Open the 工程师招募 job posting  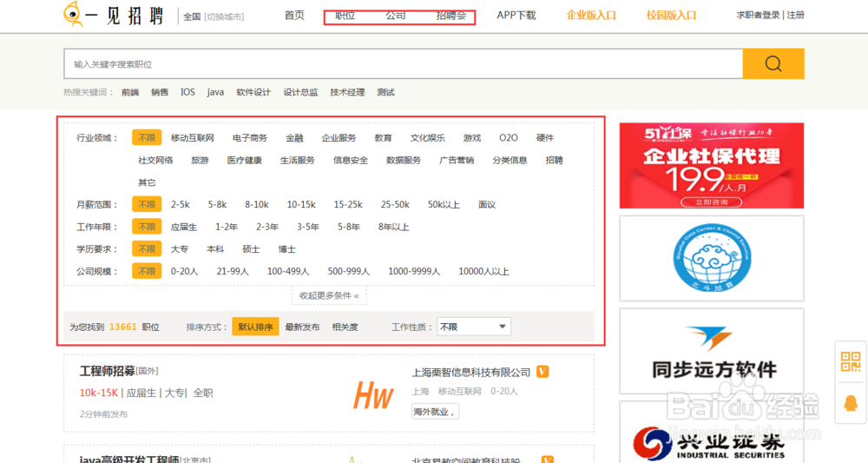(x=108, y=371)
